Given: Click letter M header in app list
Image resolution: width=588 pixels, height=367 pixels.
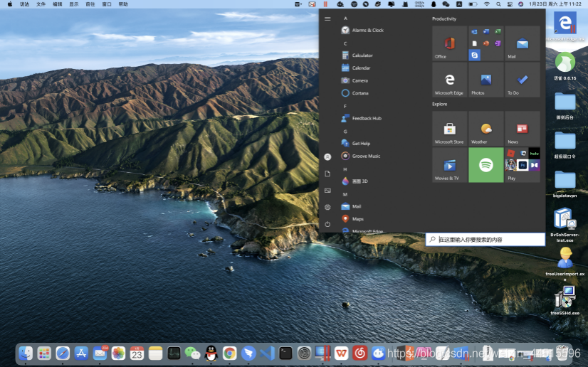Looking at the screenshot, I should [x=345, y=194].
